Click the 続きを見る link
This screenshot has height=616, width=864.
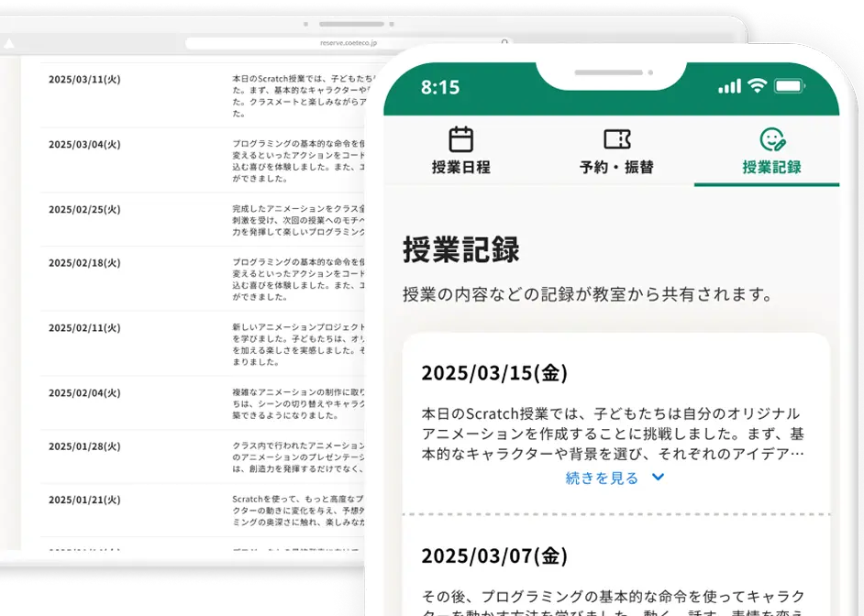602,478
